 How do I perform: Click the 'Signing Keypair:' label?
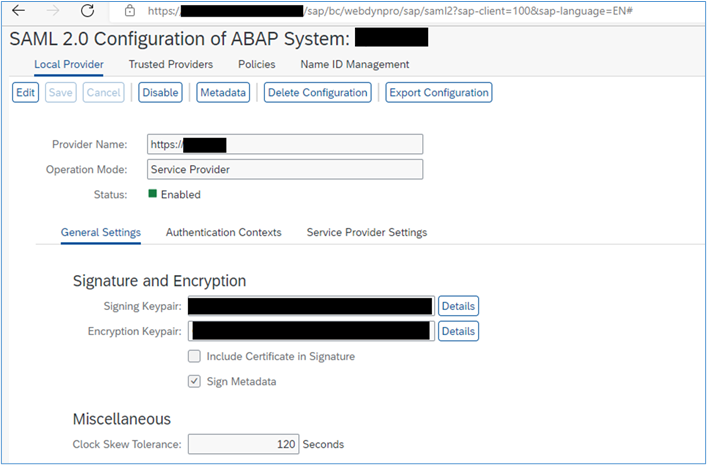(x=142, y=306)
